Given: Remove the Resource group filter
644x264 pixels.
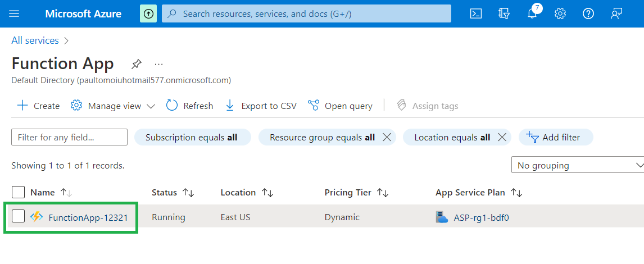Looking at the screenshot, I should click(x=387, y=137).
